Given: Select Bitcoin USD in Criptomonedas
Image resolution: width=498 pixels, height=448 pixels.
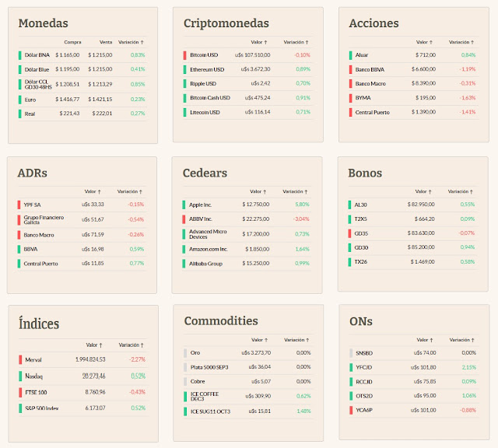Looking at the screenshot, I should tap(247, 55).
